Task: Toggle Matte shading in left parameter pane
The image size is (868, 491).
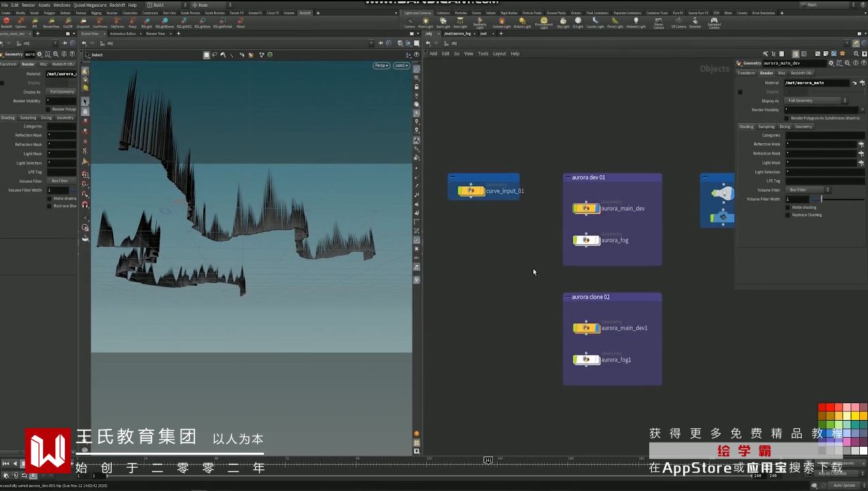Action: pos(49,198)
